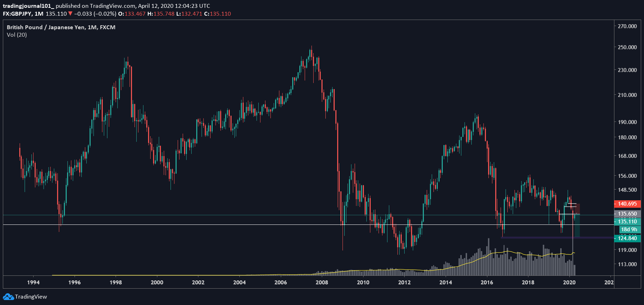Click 1996 on the time axis

click(75, 282)
